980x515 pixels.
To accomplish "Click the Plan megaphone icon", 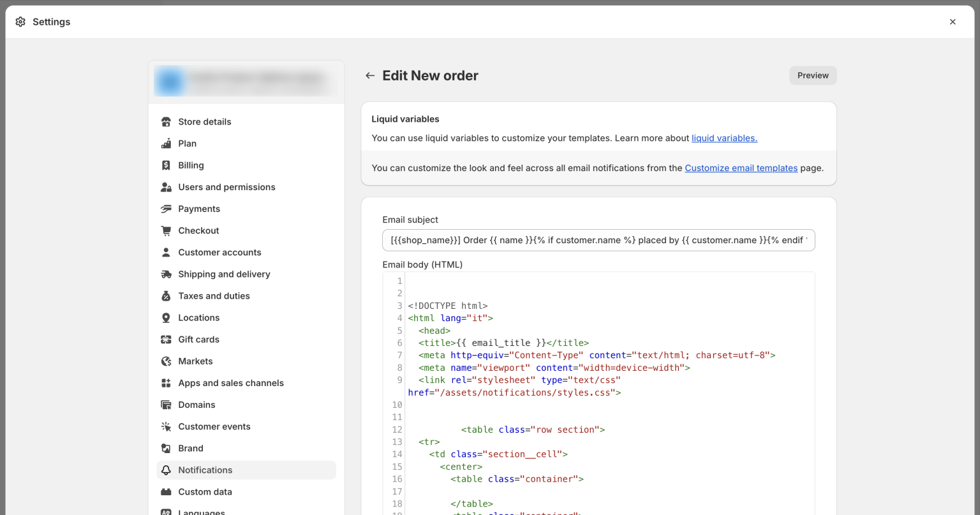I will coord(166,143).
